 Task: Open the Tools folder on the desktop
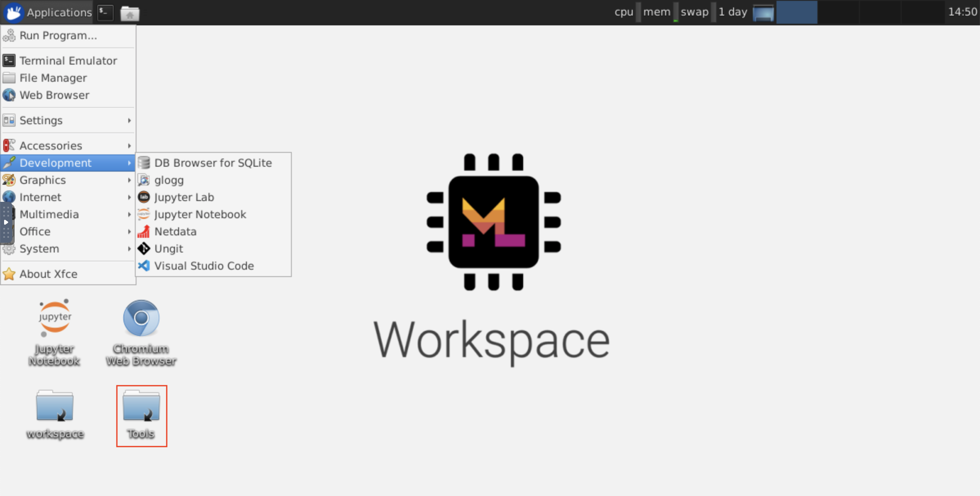click(141, 407)
